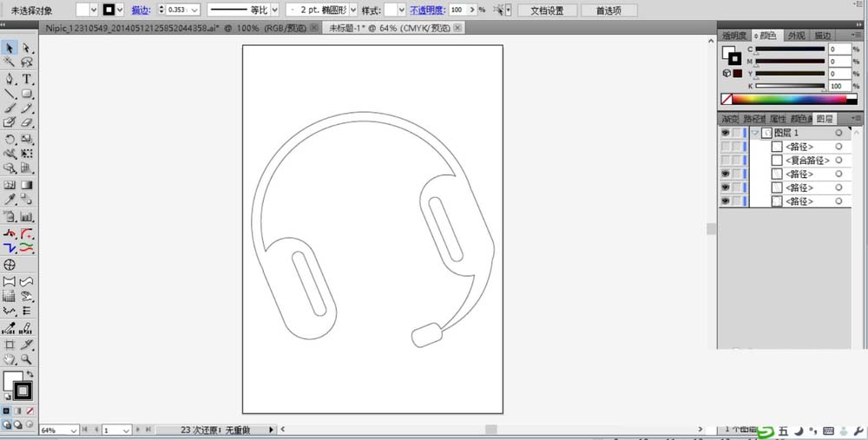Swap fill and stroke in toolbox
868x440 pixels.
(x=30, y=375)
